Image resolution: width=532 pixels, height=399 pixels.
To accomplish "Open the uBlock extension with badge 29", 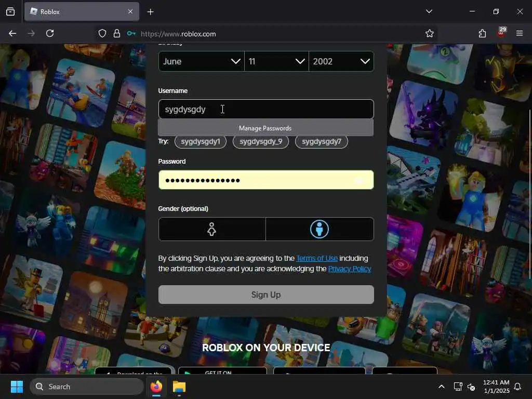I will [501, 33].
